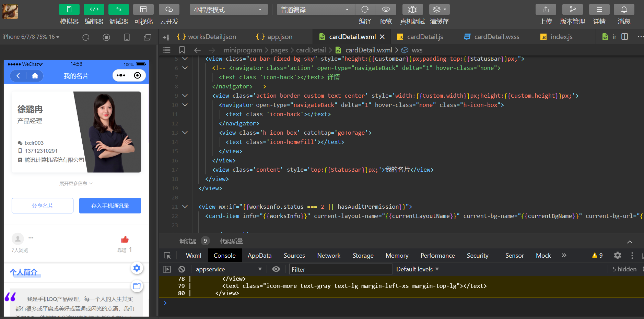Collapse code fold at line 5

(185, 59)
